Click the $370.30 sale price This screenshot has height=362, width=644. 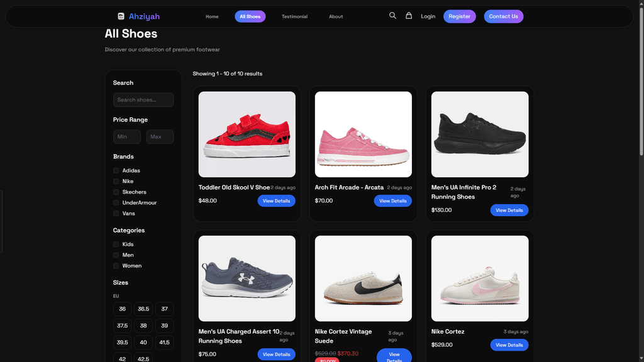(348, 353)
